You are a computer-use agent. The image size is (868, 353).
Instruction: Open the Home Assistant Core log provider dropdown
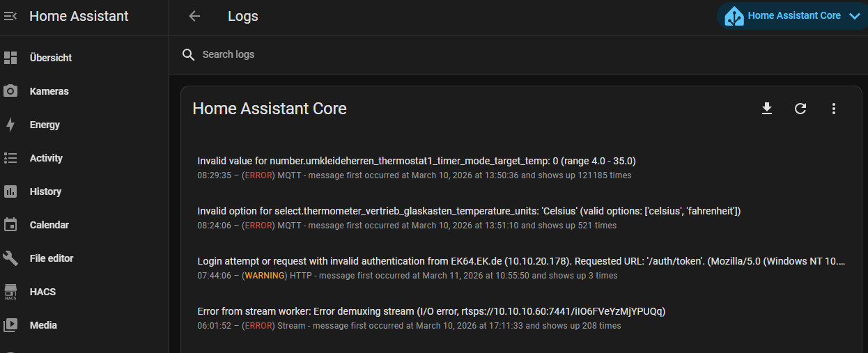pyautogui.click(x=793, y=16)
